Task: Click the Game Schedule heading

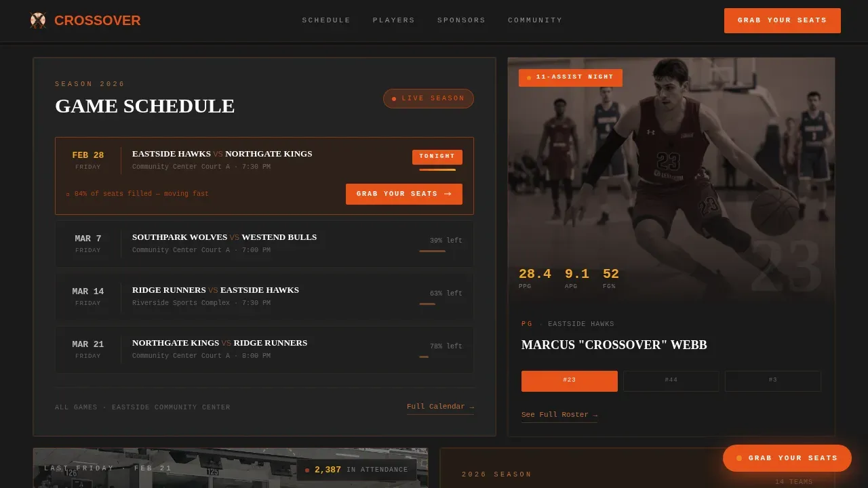Action: click(145, 106)
